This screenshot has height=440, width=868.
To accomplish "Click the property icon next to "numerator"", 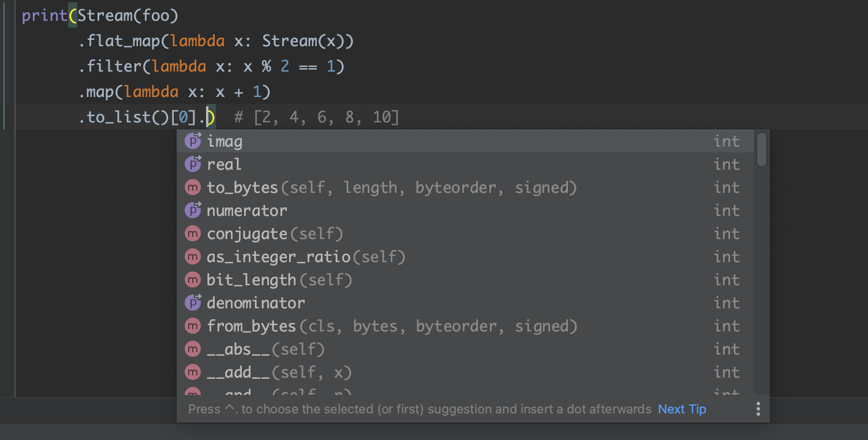I will (x=193, y=210).
